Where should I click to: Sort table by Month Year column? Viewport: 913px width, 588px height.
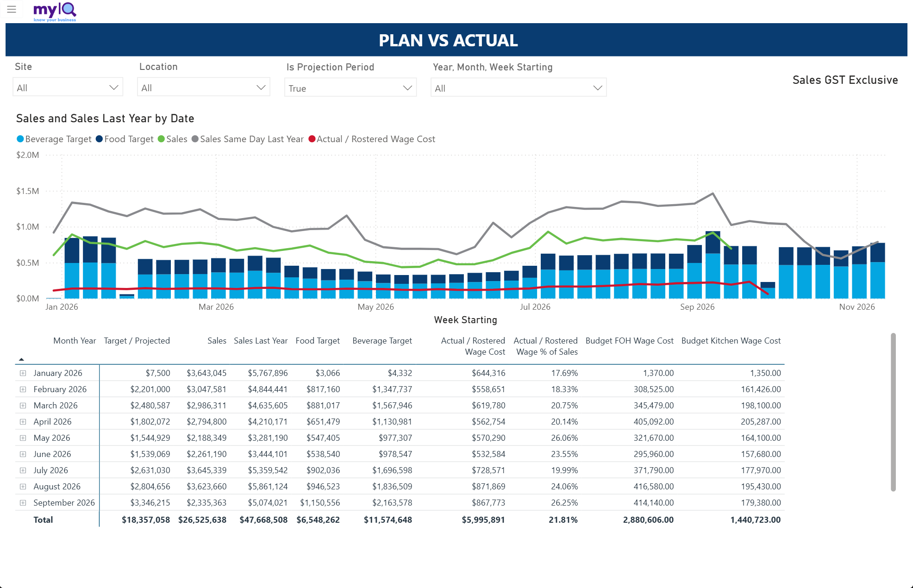click(75, 341)
